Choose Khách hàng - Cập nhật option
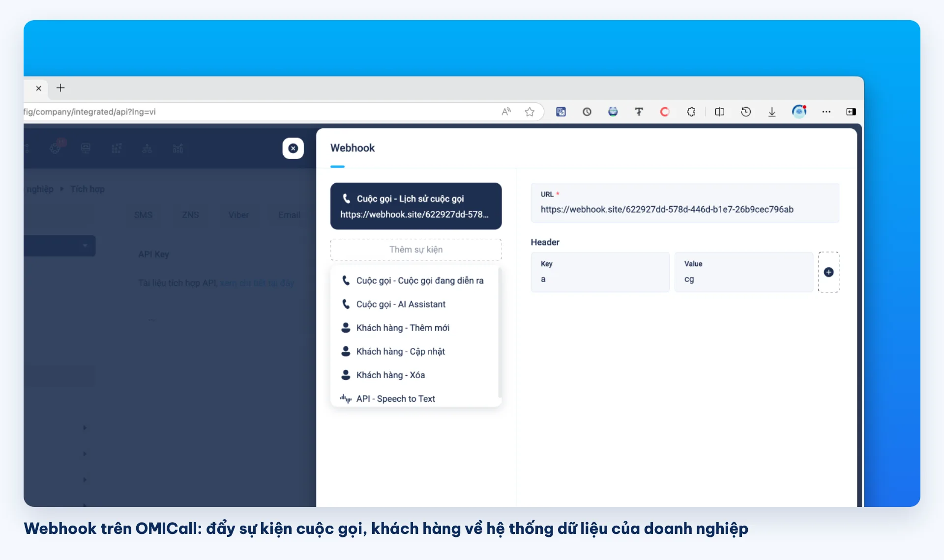The height and width of the screenshot is (560, 944). 416,351
